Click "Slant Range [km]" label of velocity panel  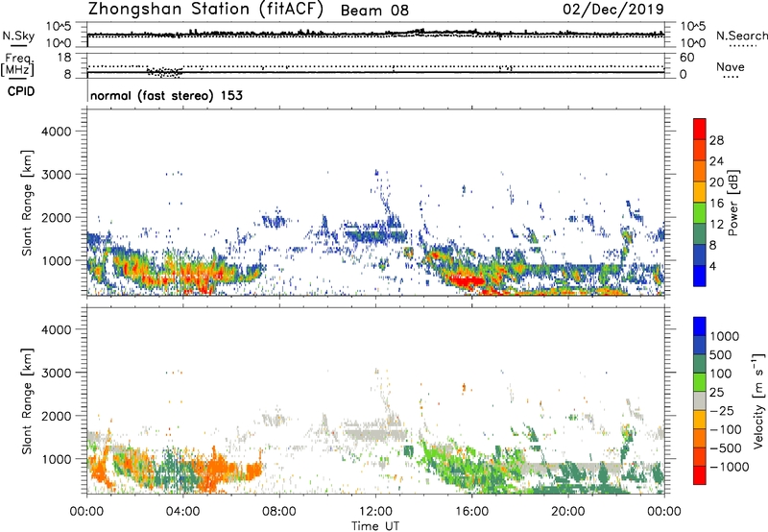click(27, 401)
